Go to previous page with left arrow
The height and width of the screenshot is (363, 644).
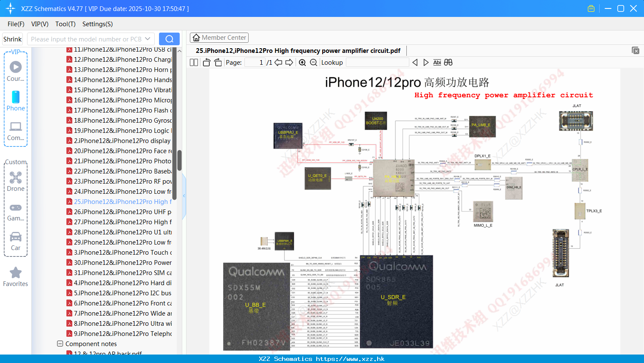[278, 63]
